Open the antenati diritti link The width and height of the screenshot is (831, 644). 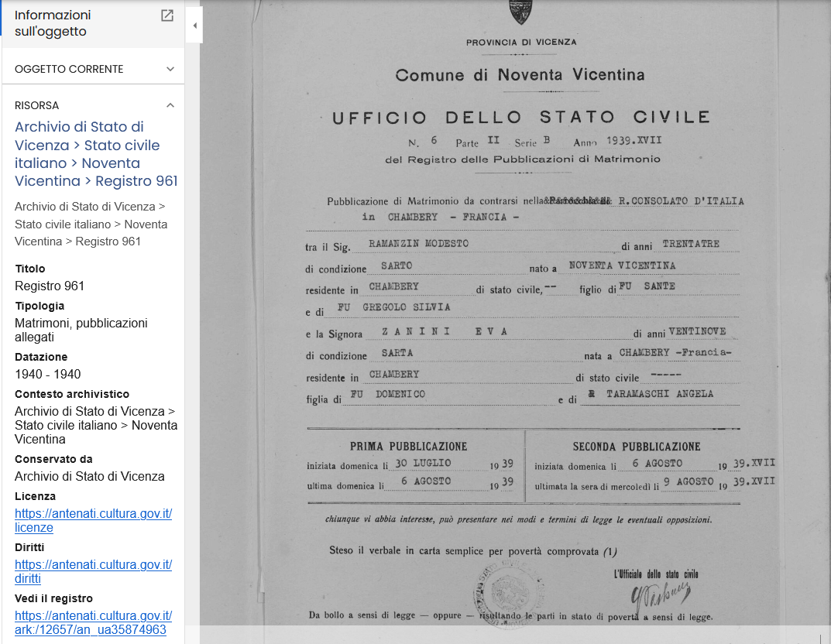[x=93, y=571]
